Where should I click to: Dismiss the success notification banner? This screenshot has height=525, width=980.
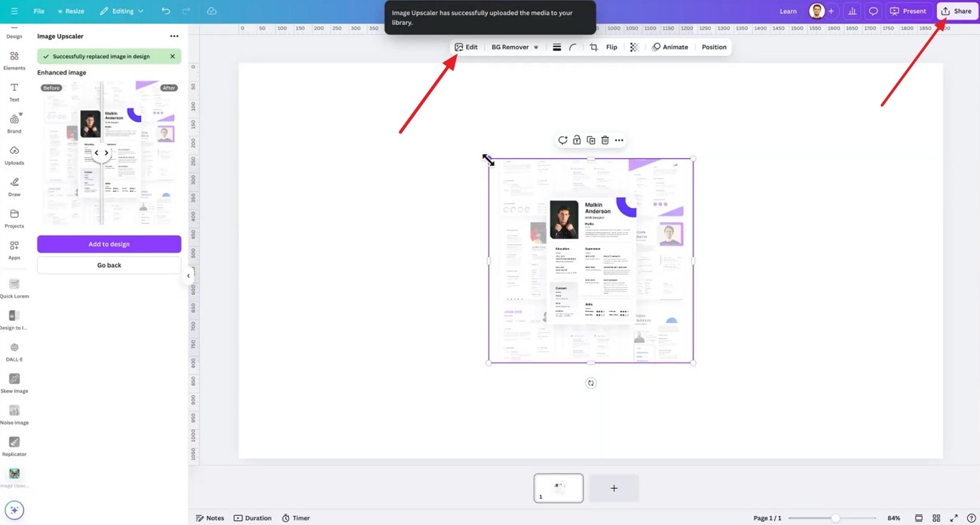pyautogui.click(x=173, y=56)
